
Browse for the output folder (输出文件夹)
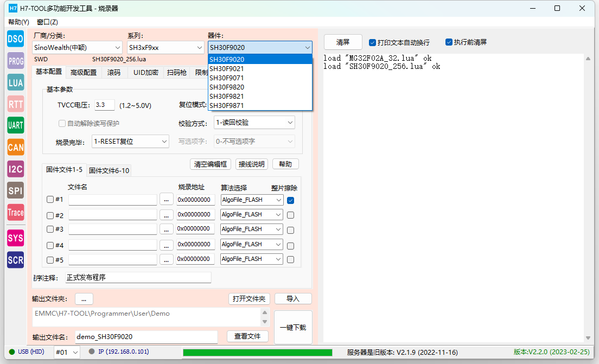point(84,299)
